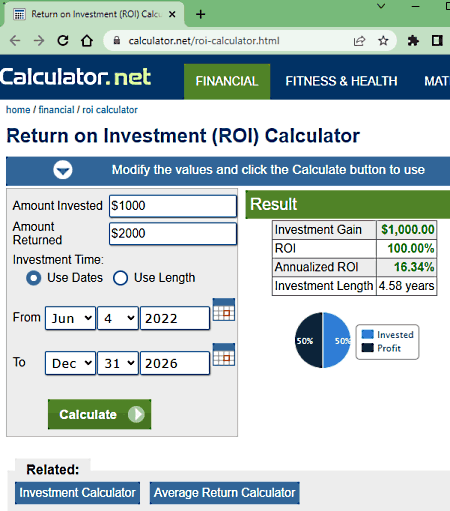
Task: Open the From day dropdown showing 4
Action: (x=118, y=318)
